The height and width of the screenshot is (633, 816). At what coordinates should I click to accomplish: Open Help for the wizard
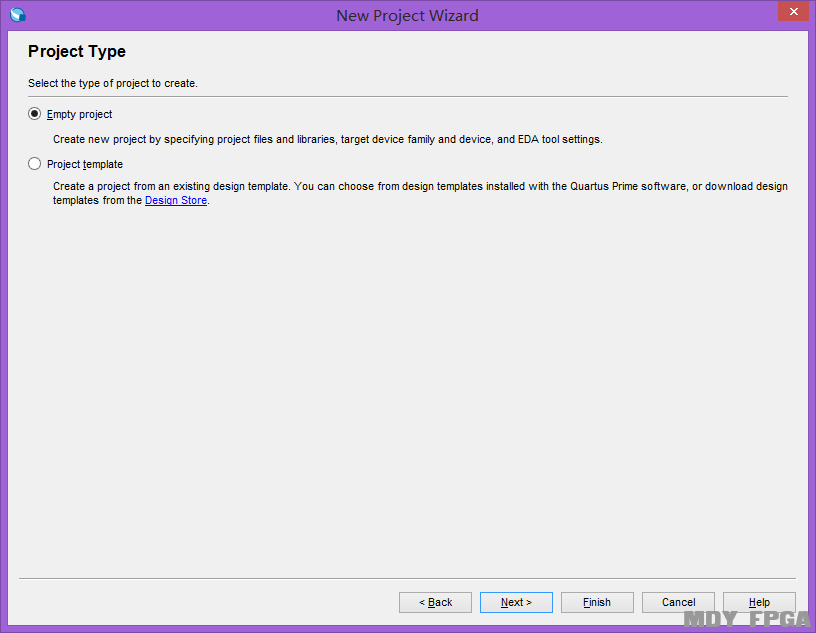click(x=759, y=602)
